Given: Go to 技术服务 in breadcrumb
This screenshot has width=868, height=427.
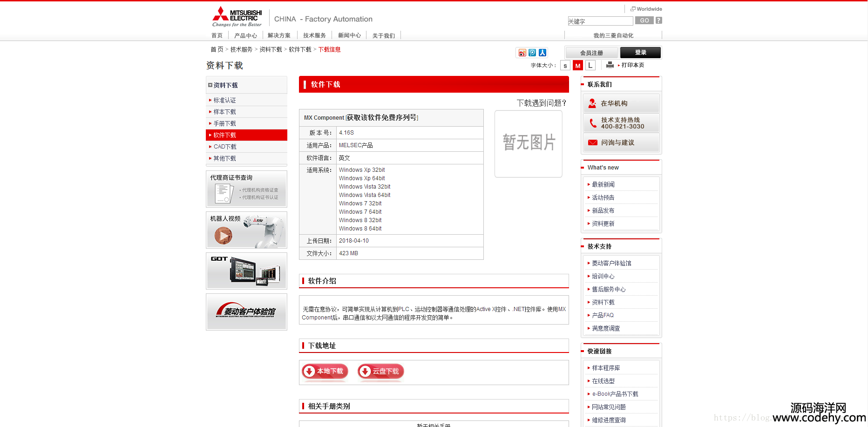Looking at the screenshot, I should pyautogui.click(x=241, y=49).
